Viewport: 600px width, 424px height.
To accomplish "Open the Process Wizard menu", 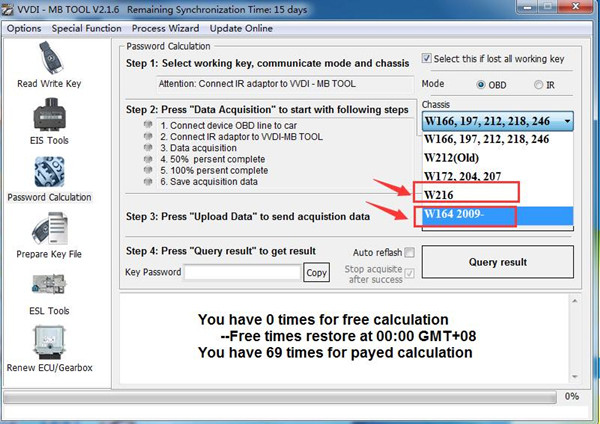I will tap(165, 28).
